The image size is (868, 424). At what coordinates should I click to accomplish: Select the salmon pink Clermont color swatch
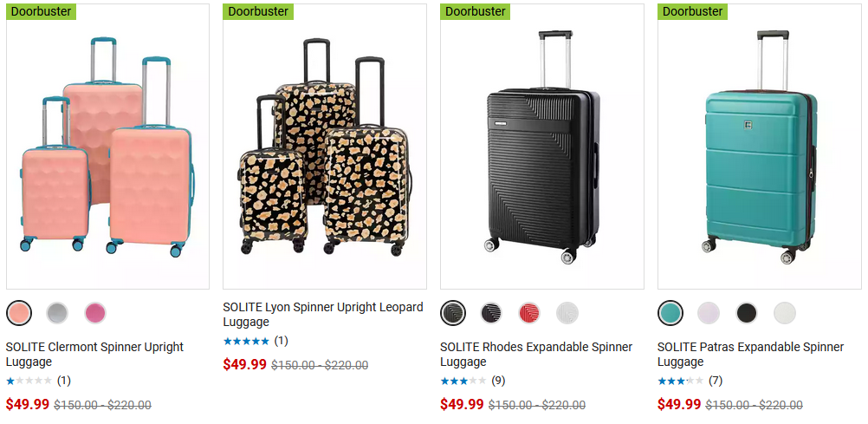tap(18, 312)
